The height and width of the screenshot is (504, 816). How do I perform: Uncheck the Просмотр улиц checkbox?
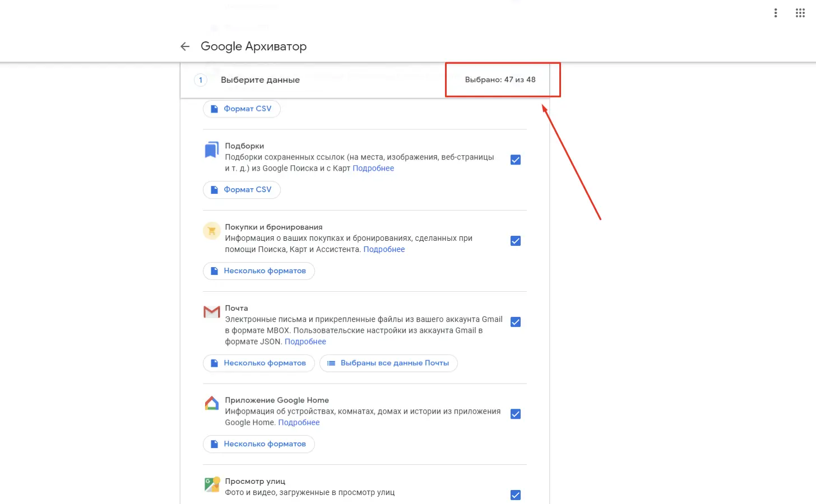pyautogui.click(x=515, y=495)
